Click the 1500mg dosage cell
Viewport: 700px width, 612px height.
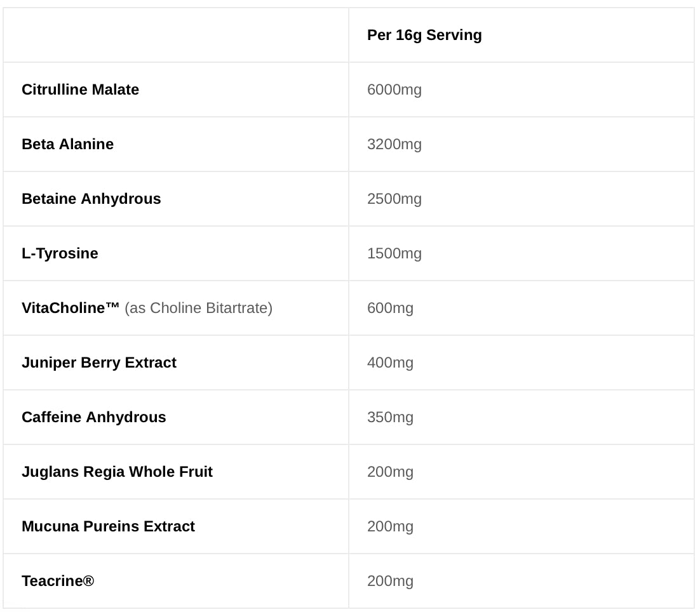[x=394, y=254]
